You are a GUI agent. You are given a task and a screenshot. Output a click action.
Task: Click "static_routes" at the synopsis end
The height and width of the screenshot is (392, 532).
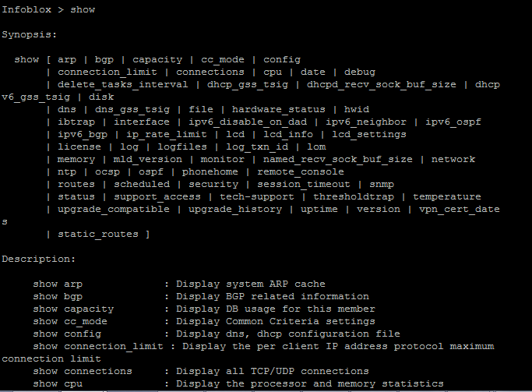[x=98, y=234]
